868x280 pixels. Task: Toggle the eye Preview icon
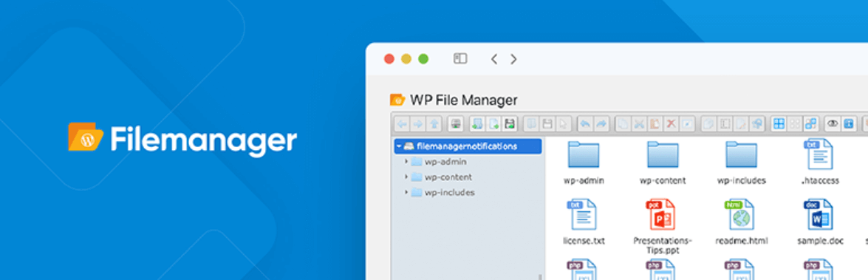[x=833, y=124]
